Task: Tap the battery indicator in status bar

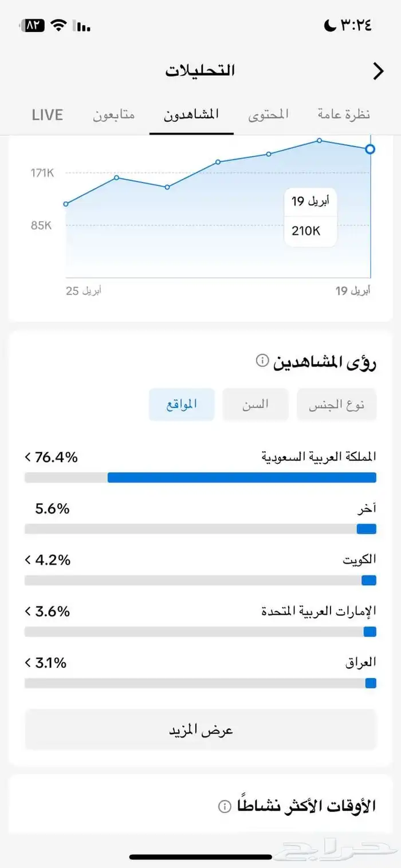Action: (32, 26)
